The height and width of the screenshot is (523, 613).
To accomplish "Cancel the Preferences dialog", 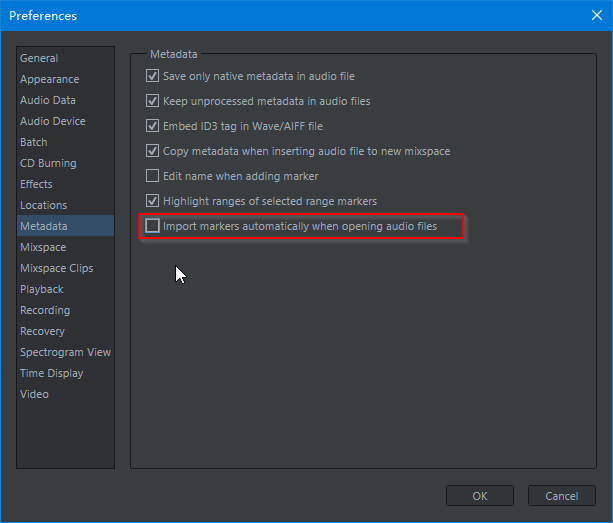I will [561, 495].
